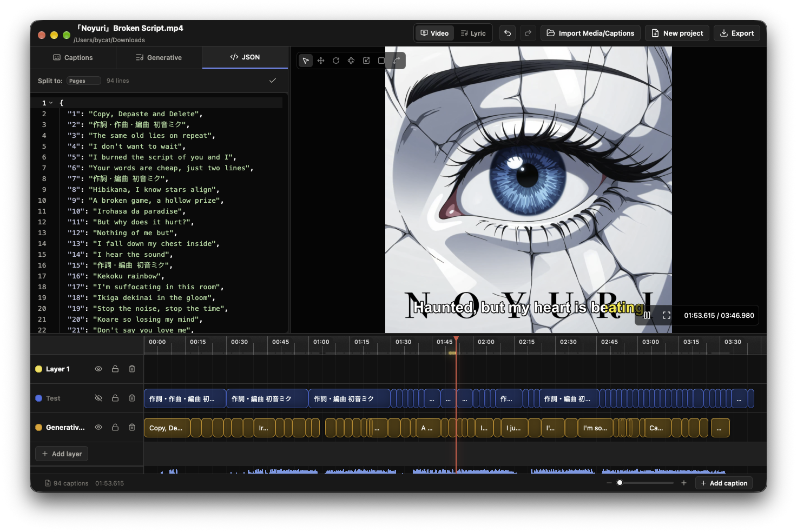Delete the Test layer with trash icon
The image size is (797, 532).
[x=132, y=398]
